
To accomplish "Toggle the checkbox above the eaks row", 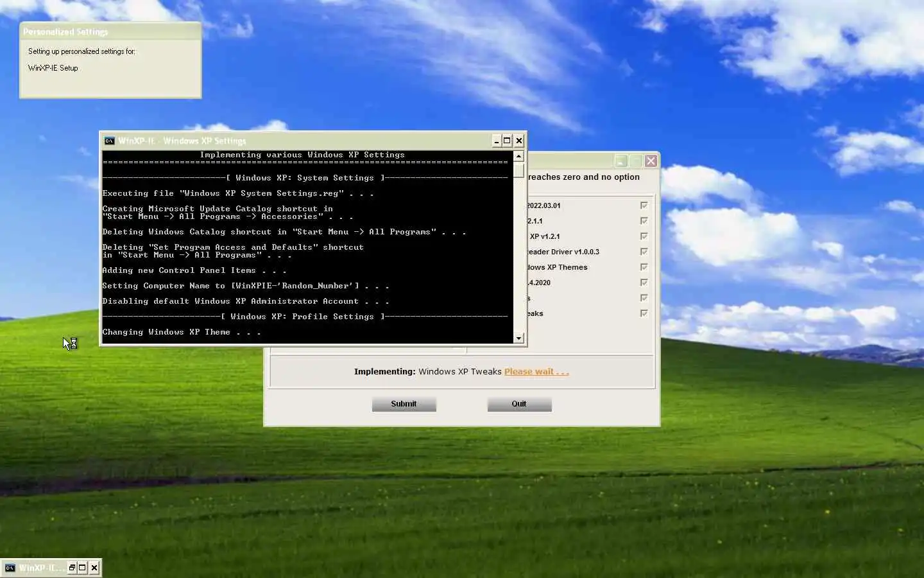I will (x=644, y=298).
